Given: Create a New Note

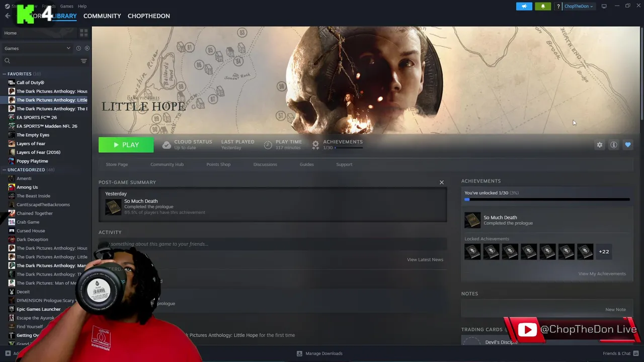Looking at the screenshot, I should 615,310.
